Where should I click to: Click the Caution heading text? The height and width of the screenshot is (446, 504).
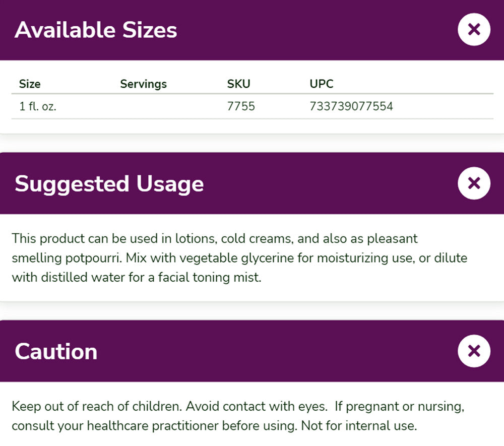pyautogui.click(x=56, y=351)
